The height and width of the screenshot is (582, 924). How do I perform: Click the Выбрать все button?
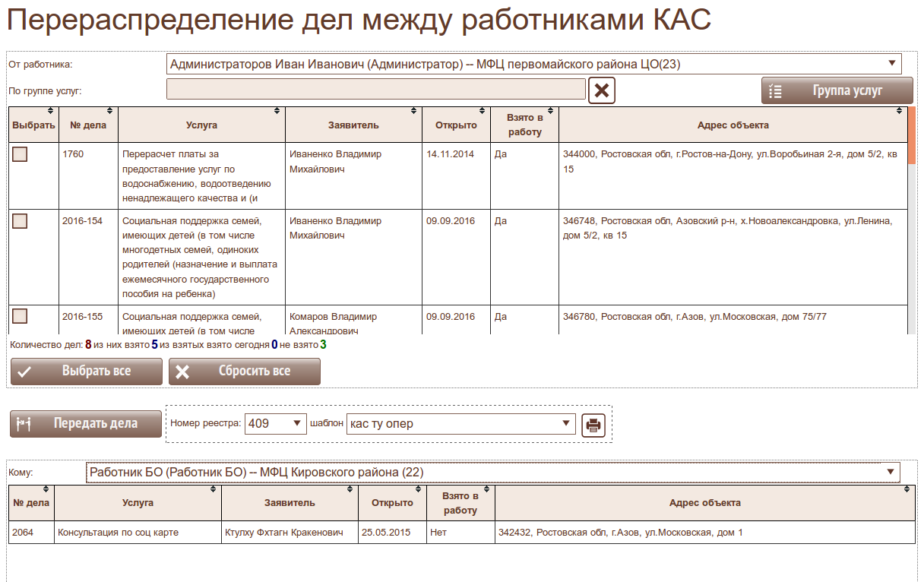(86, 372)
